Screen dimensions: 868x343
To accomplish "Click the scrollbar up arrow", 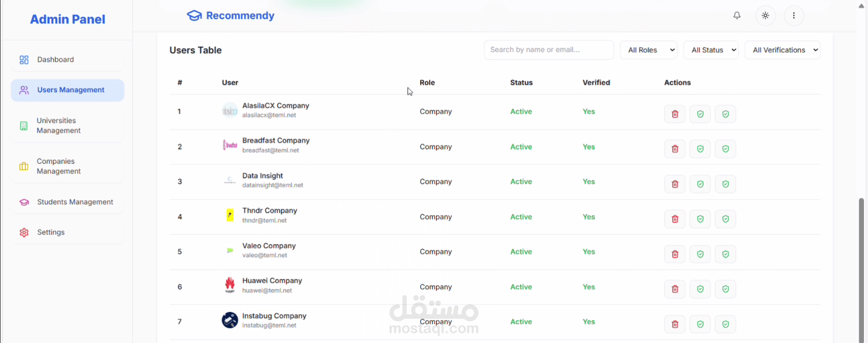I will (861, 6).
